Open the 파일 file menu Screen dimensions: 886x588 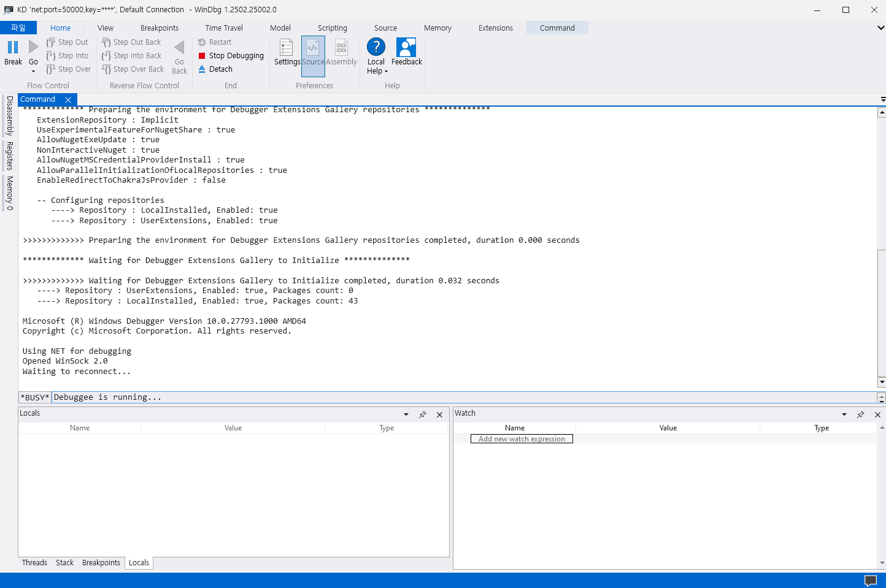(18, 28)
